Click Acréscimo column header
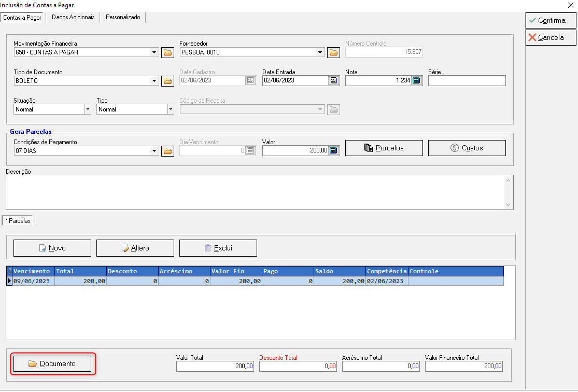This screenshot has height=392, width=578. (x=185, y=271)
